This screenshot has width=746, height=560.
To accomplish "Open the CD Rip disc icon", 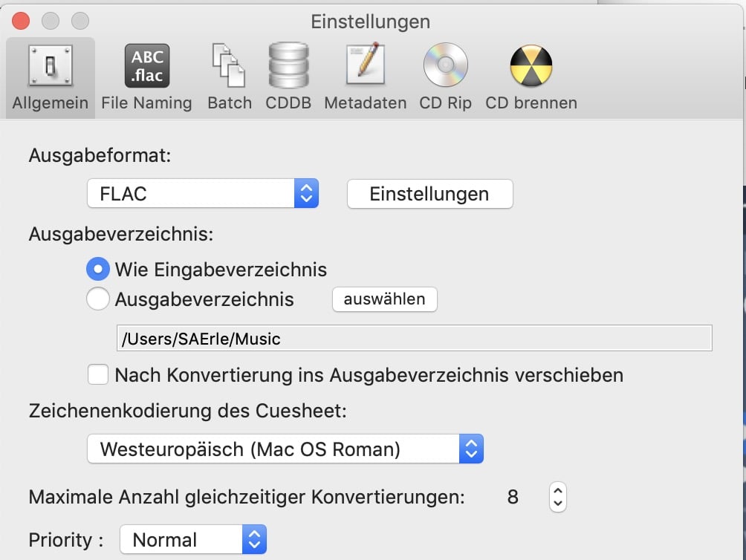I will coord(445,65).
